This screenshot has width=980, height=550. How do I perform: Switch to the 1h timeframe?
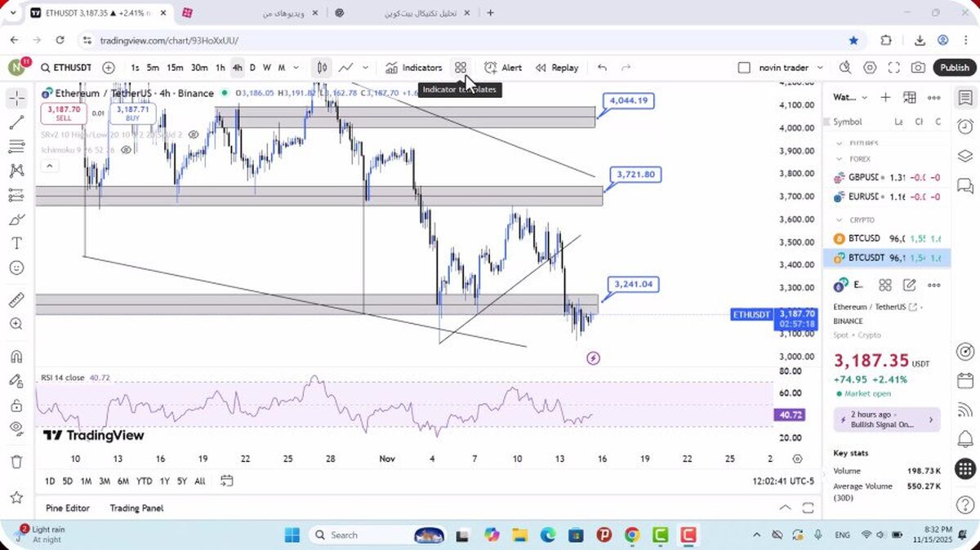pyautogui.click(x=220, y=68)
